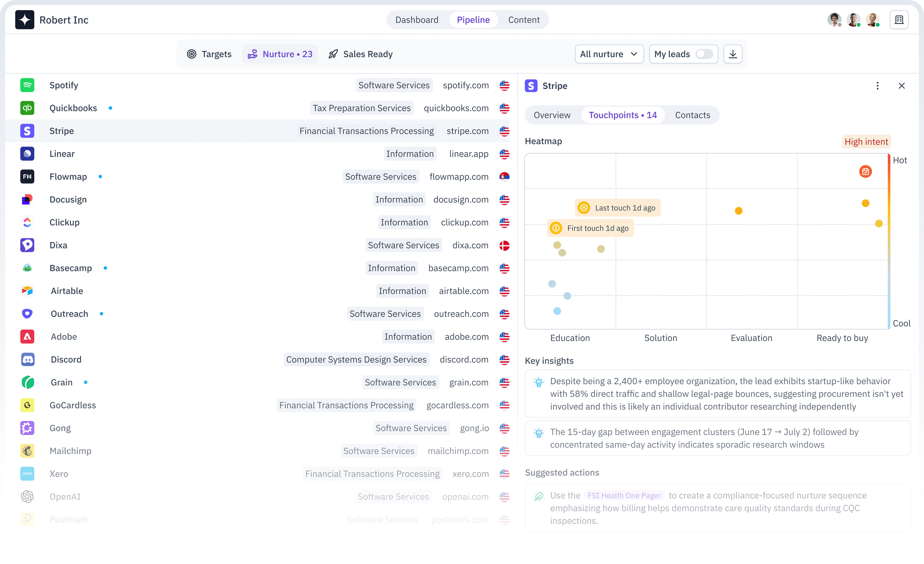This screenshot has width=924, height=564.
Task: Select the Gong company name
Action: tap(60, 428)
